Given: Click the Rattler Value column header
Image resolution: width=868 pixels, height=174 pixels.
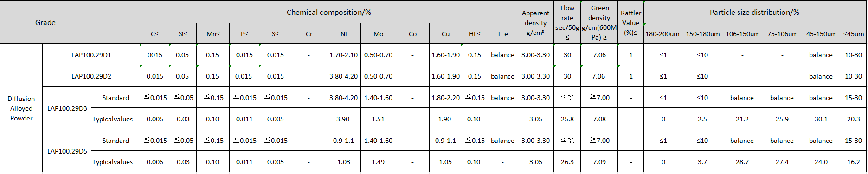Looking at the screenshot, I should (630, 22).
